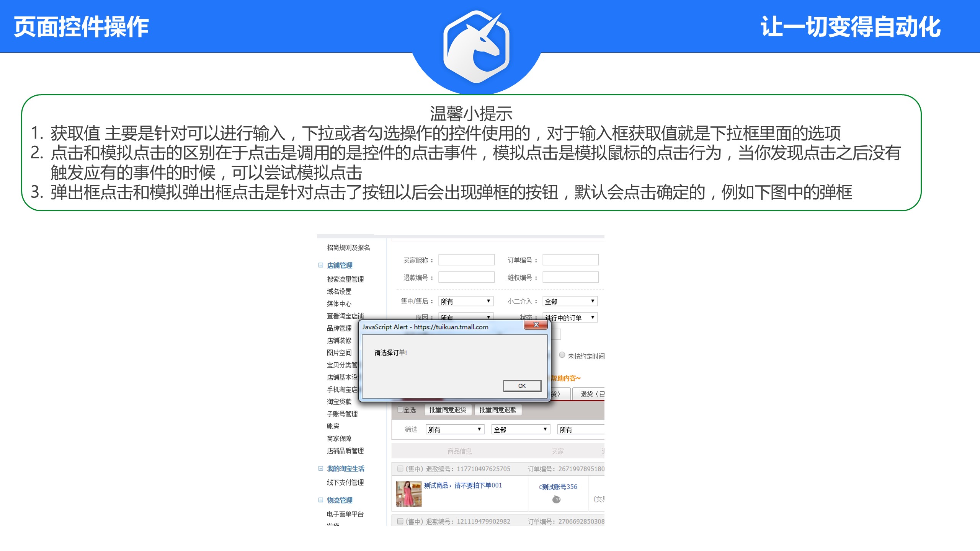Close the JavaScript Alert with X
The image size is (980, 551).
tap(536, 325)
